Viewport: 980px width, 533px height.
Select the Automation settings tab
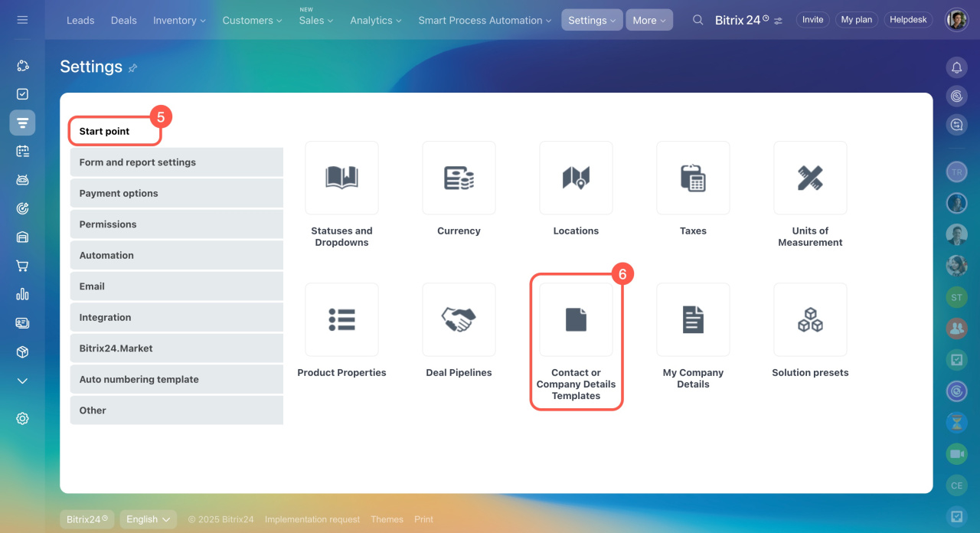click(x=176, y=255)
